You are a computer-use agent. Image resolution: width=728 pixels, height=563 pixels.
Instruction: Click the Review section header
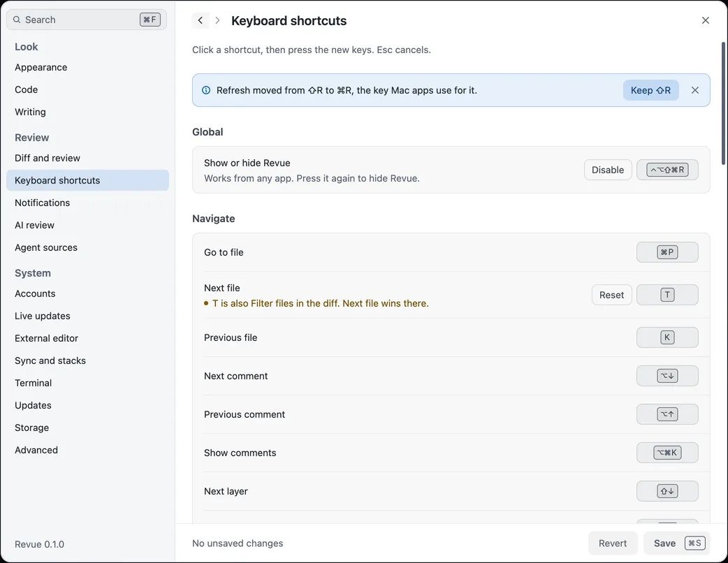pyautogui.click(x=31, y=138)
